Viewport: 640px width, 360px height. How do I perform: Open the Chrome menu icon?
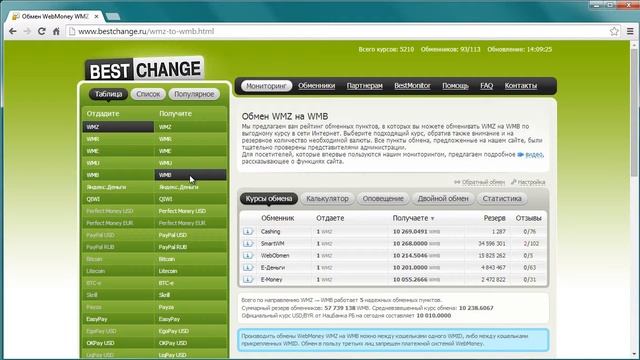tap(630, 31)
